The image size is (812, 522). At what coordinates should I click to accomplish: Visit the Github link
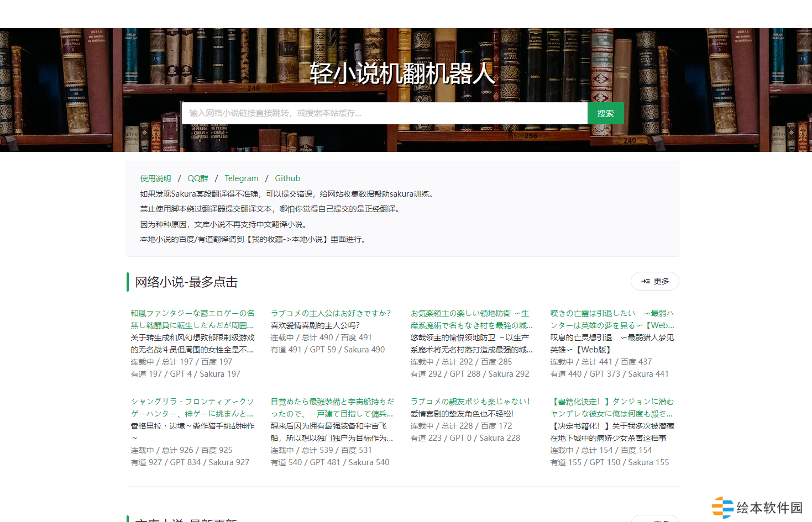click(287, 178)
